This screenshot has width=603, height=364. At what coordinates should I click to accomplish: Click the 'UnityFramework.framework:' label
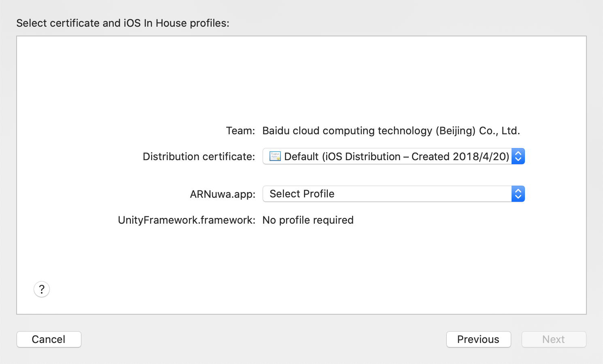pyautogui.click(x=187, y=220)
